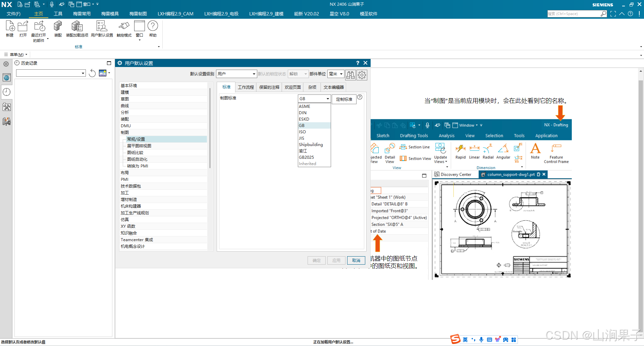
Task: Select GB2025 from the standards list
Action: [x=314, y=157]
